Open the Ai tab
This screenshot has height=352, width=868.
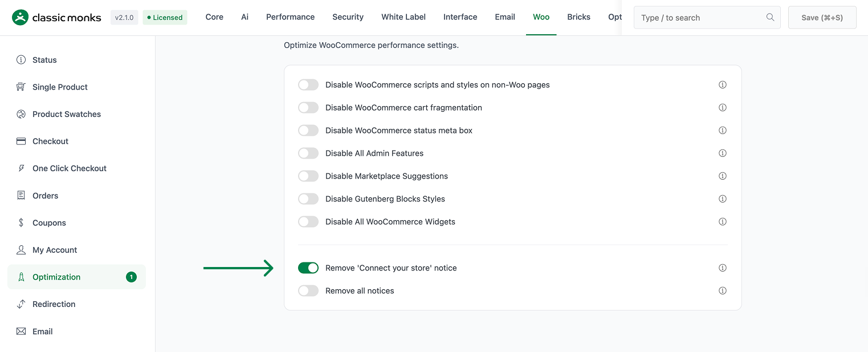[x=244, y=17]
